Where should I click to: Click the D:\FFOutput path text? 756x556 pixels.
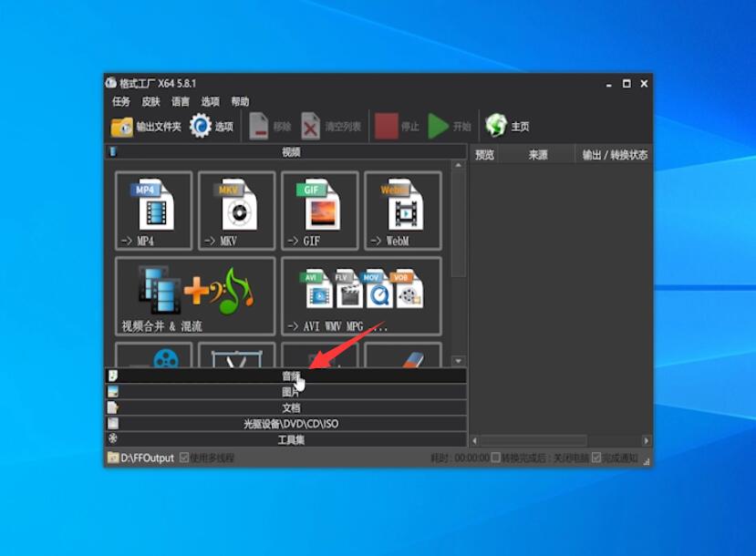[x=147, y=458]
